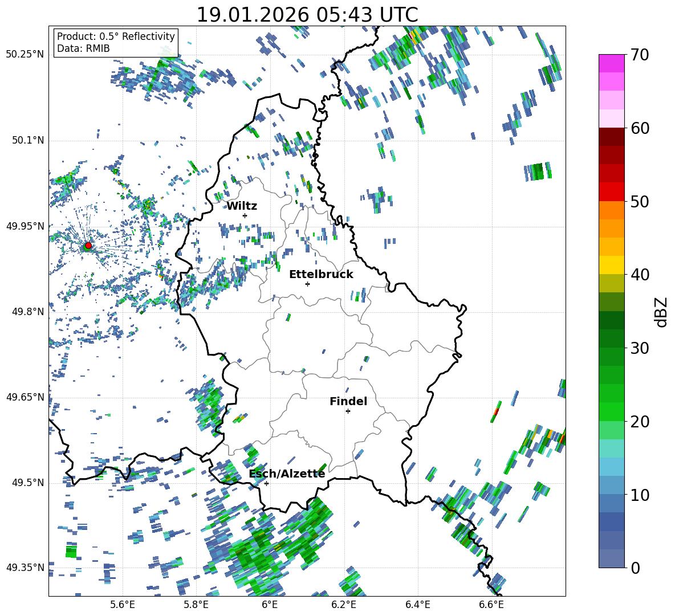675x616 pixels.
Task: Click the 6.6°E longitude label
Action: click(x=491, y=605)
